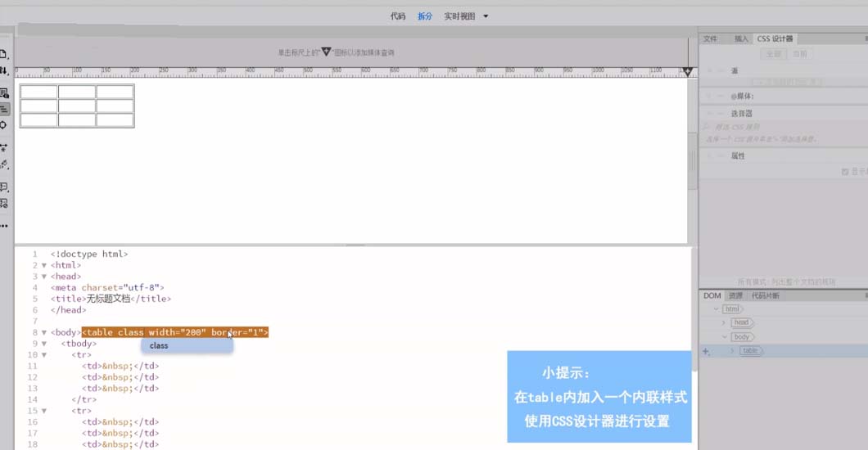
Task: Click the Expand All code icon
Action: (4, 148)
